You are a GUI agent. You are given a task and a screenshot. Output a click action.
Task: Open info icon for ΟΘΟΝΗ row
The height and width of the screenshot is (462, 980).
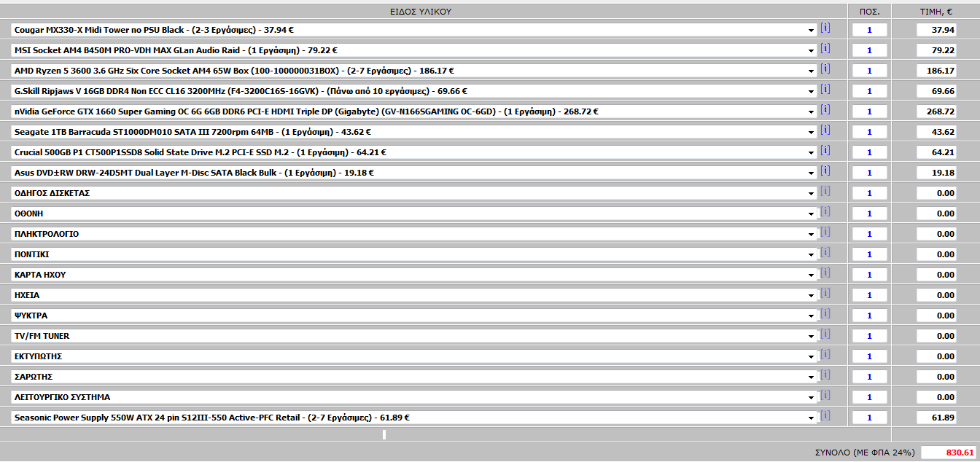click(825, 212)
